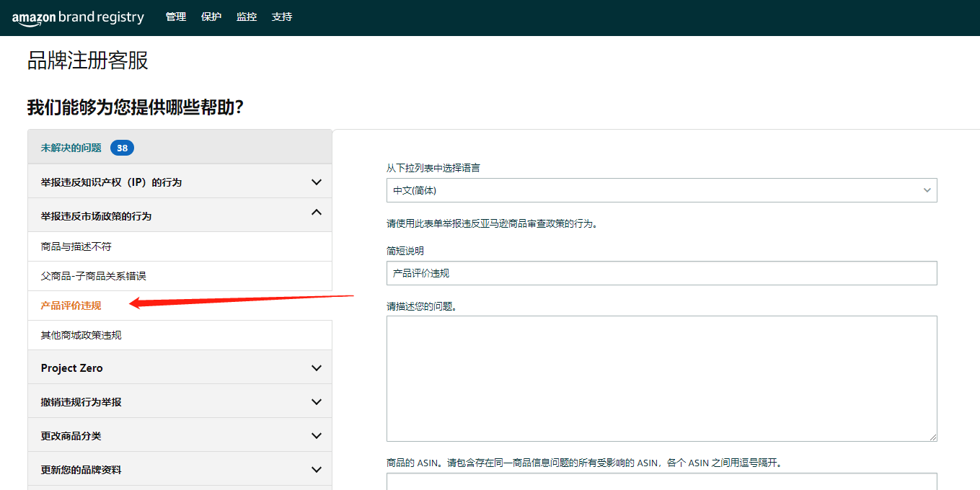Open the language dropdown showing 中文(简体)
The image size is (980, 490).
(661, 190)
